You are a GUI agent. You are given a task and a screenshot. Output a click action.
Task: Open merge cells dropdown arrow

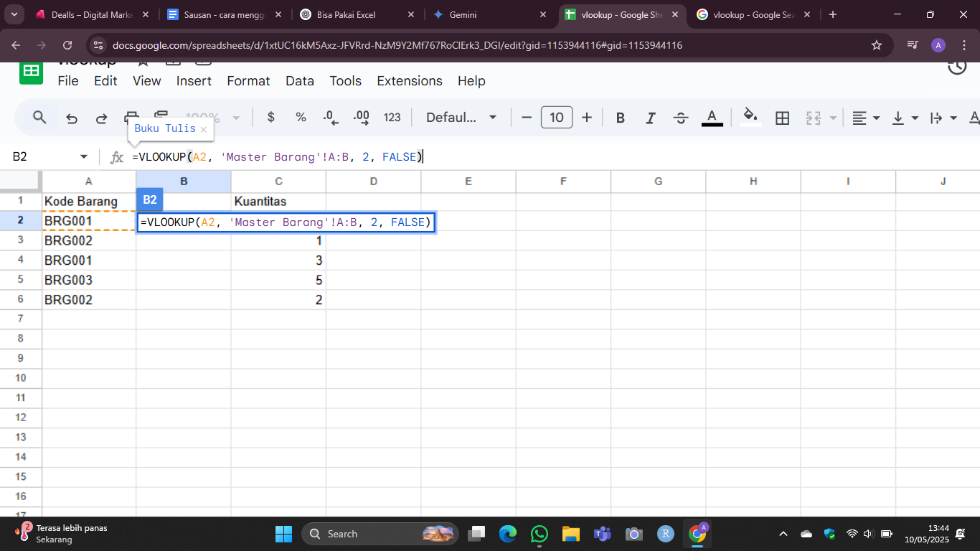(833, 118)
